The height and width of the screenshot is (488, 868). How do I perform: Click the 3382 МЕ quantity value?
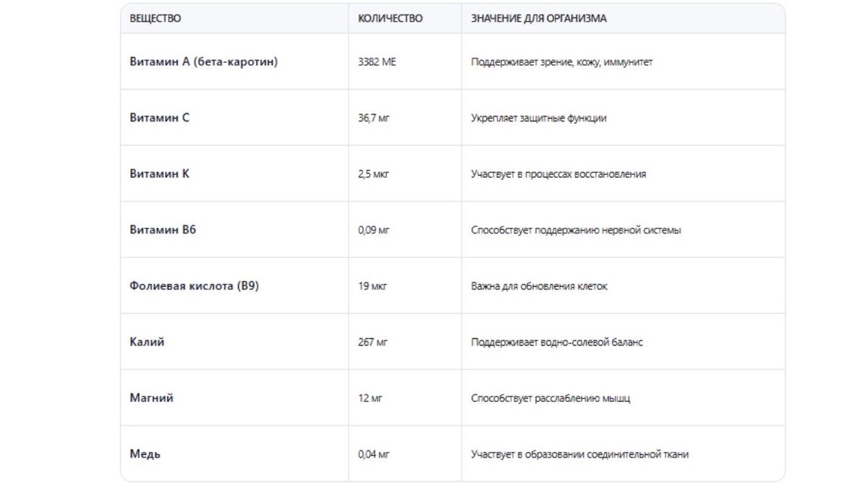pyautogui.click(x=377, y=62)
